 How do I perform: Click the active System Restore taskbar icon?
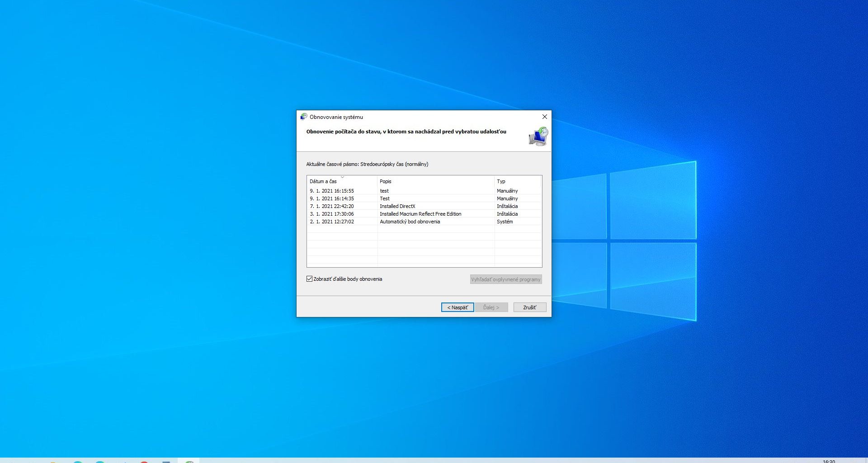[x=189, y=461]
